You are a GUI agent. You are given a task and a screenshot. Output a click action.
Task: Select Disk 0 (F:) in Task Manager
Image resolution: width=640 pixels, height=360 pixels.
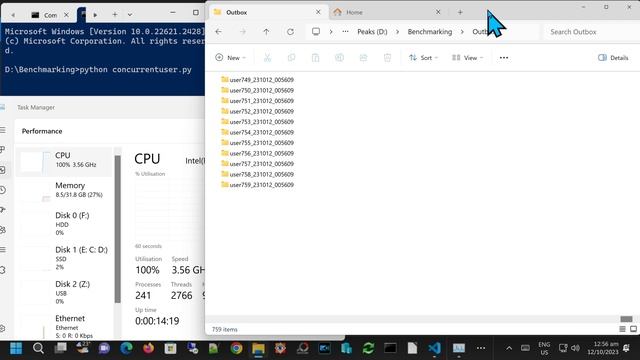pyautogui.click(x=64, y=223)
